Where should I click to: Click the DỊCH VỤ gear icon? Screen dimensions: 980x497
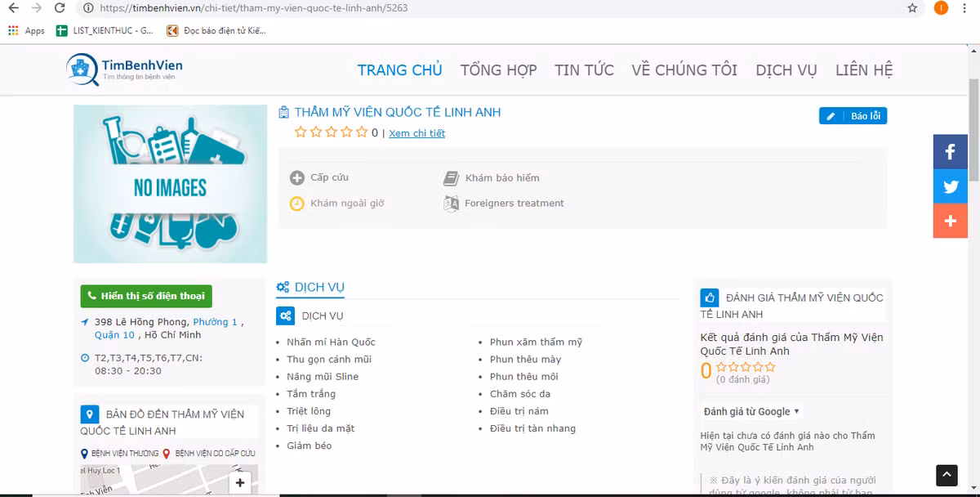pos(283,287)
